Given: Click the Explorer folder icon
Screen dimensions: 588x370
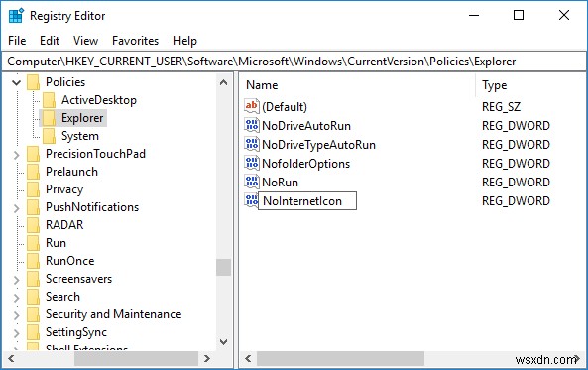Looking at the screenshot, I should click(49, 118).
